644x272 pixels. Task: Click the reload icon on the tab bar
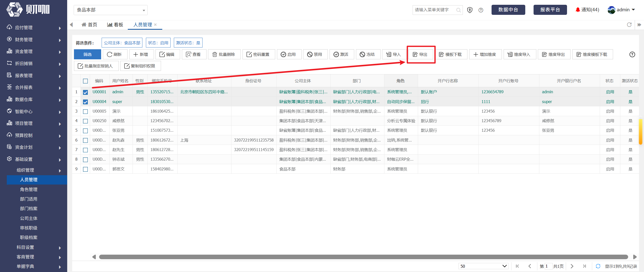(629, 25)
